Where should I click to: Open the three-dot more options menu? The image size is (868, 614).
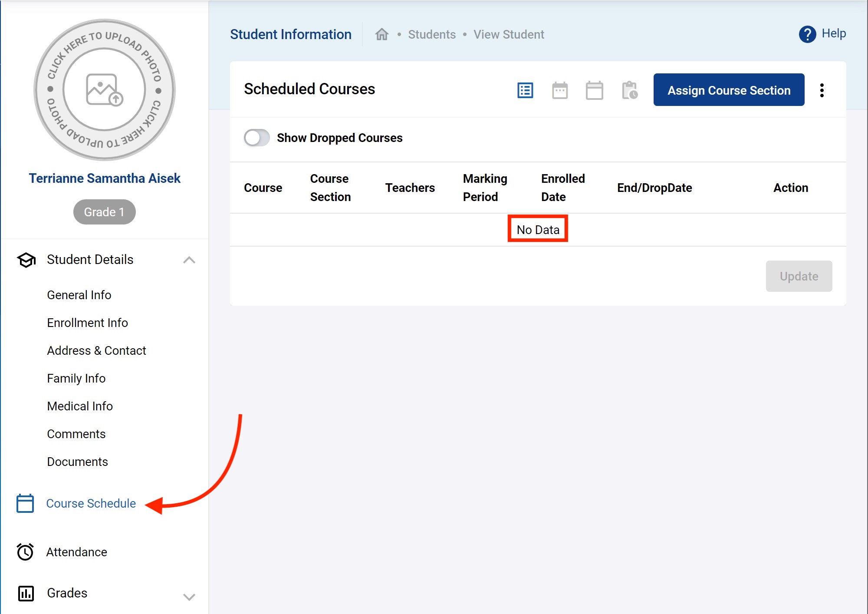pos(822,90)
